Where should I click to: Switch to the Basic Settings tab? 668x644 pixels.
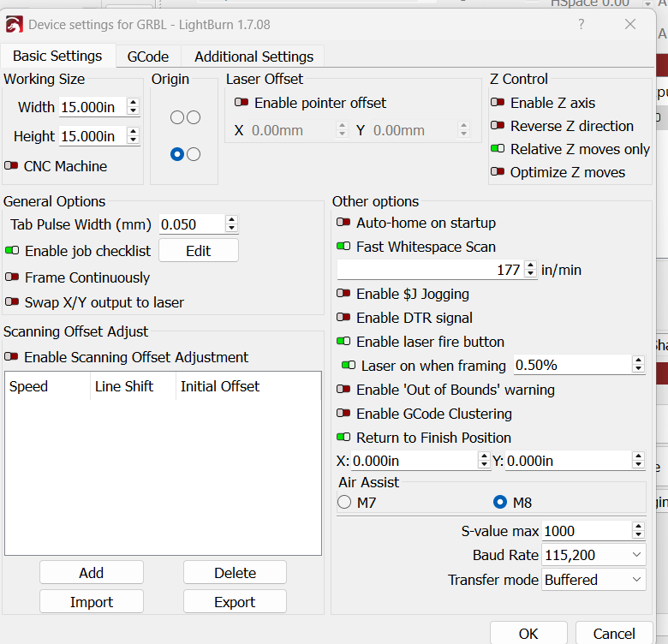click(57, 56)
